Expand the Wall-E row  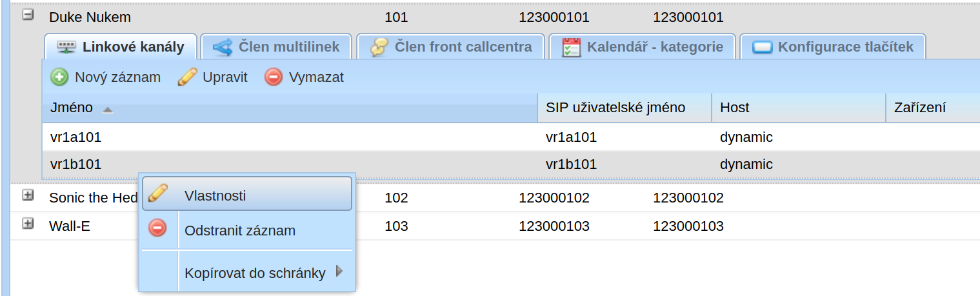(28, 223)
